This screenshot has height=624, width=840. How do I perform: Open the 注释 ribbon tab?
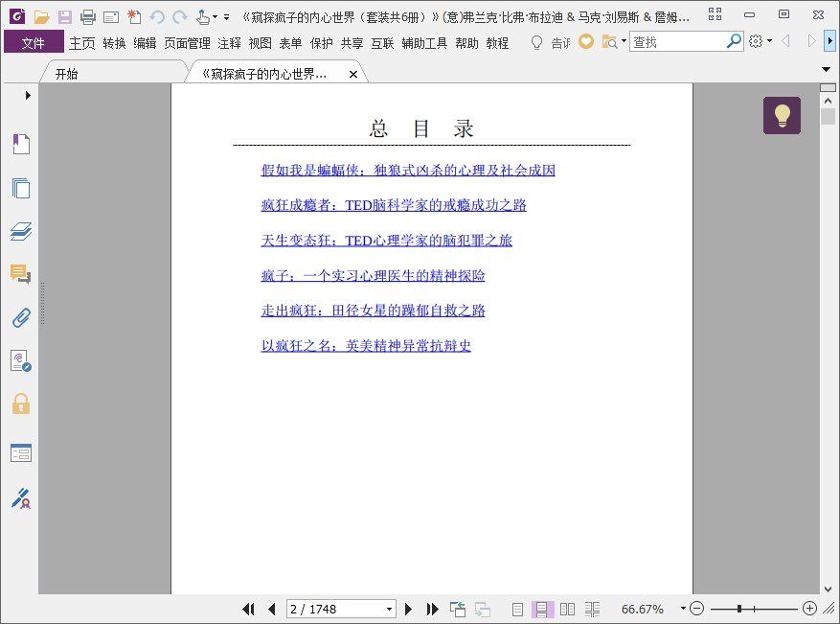pyautogui.click(x=229, y=43)
